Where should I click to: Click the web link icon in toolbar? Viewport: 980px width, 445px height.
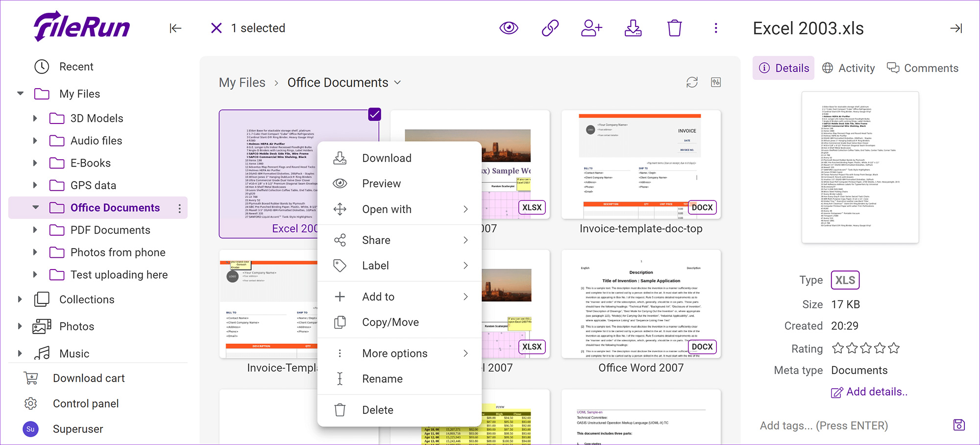(x=550, y=28)
